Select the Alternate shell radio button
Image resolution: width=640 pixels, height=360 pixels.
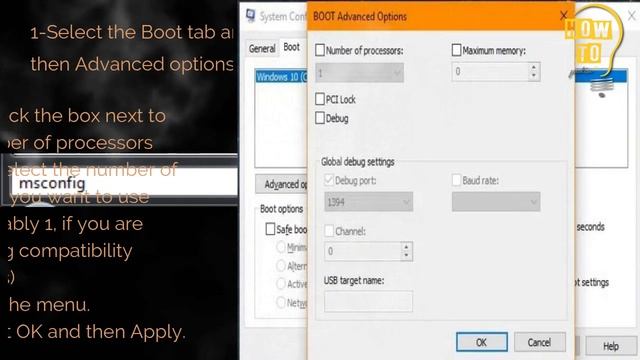[281, 266]
